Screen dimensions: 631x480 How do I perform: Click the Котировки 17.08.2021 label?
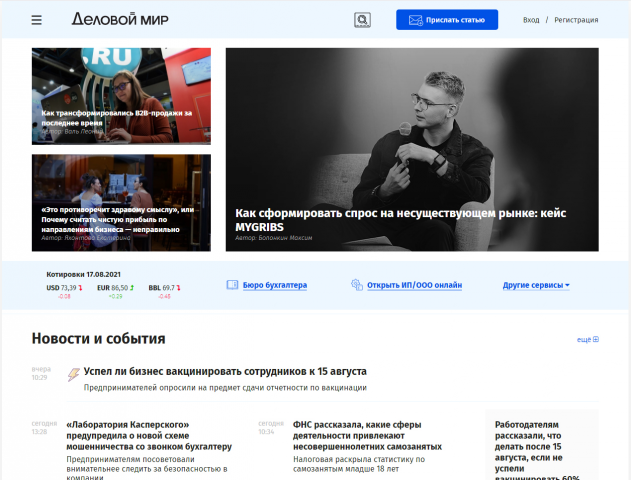point(83,274)
